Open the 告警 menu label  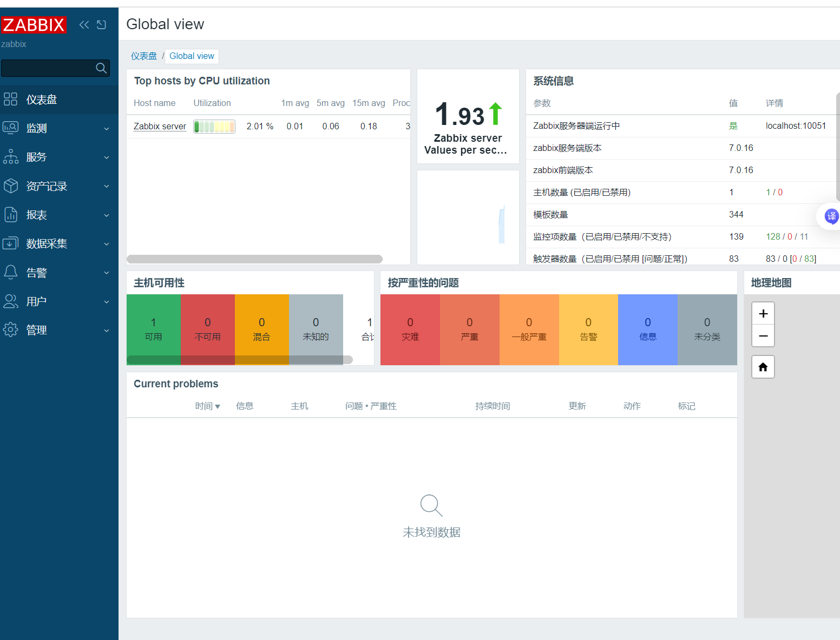tap(37, 273)
